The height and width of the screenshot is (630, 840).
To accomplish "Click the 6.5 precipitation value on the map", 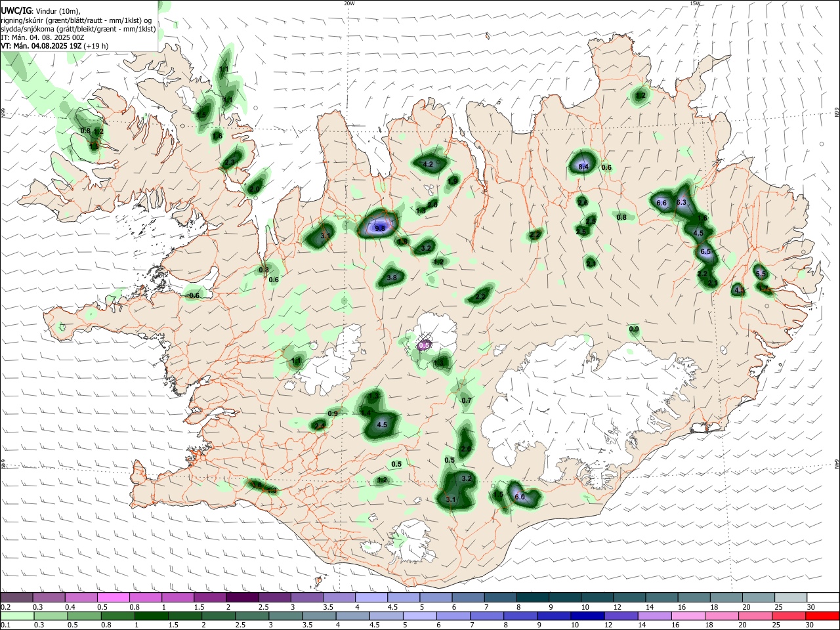I will 705,251.
